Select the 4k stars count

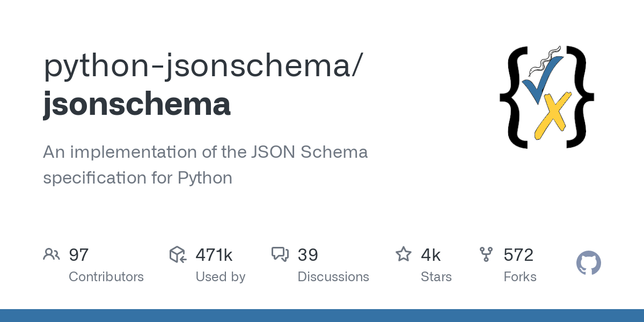tap(431, 255)
